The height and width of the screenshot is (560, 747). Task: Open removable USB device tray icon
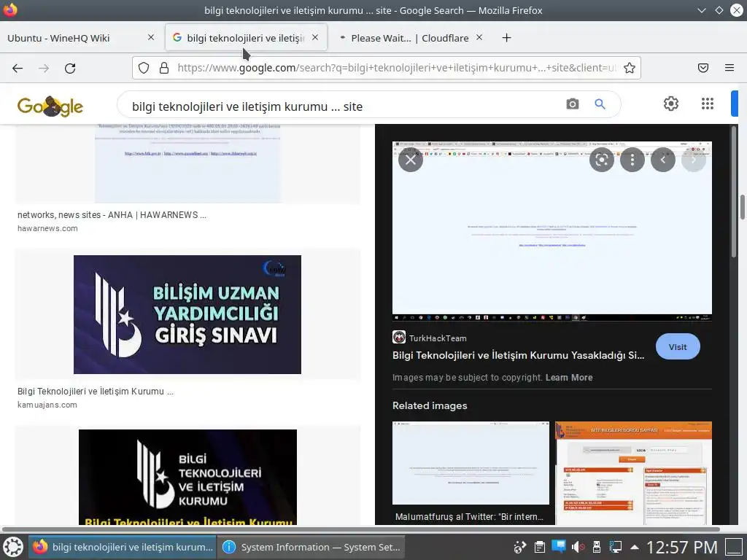pos(597,547)
